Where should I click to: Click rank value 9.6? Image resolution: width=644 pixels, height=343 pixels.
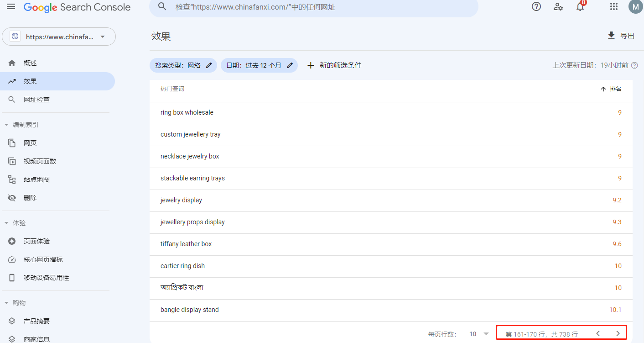(617, 244)
